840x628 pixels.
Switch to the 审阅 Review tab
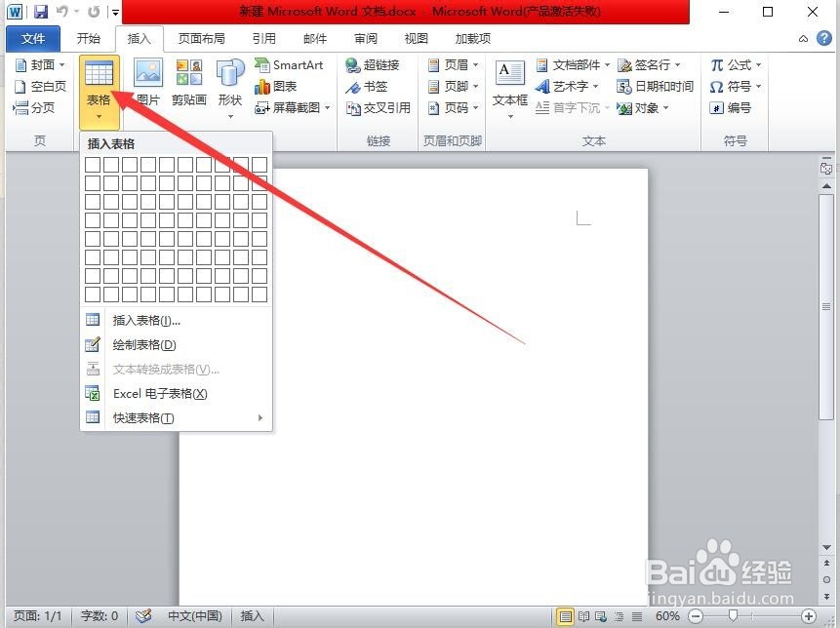365,39
